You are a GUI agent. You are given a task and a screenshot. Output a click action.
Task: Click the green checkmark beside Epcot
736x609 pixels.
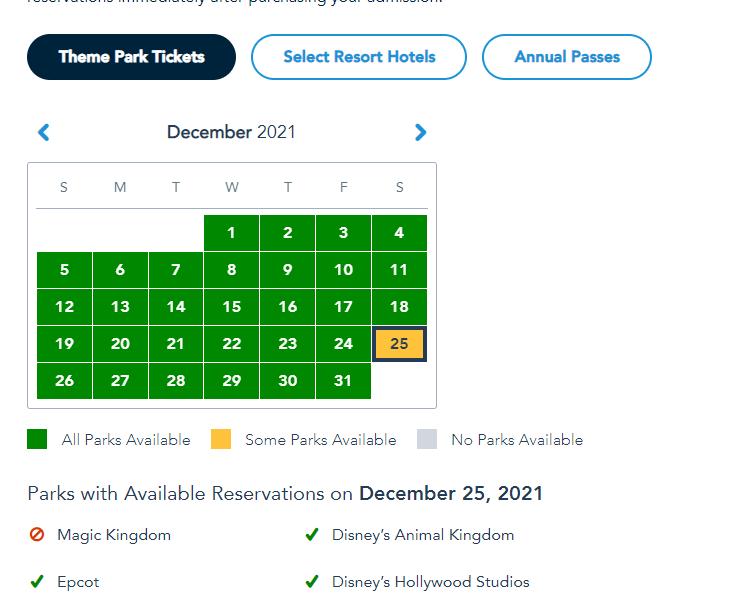pyautogui.click(x=37, y=582)
